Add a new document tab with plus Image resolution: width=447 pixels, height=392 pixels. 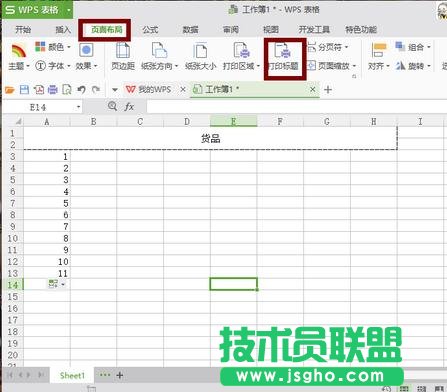pyautogui.click(x=328, y=89)
